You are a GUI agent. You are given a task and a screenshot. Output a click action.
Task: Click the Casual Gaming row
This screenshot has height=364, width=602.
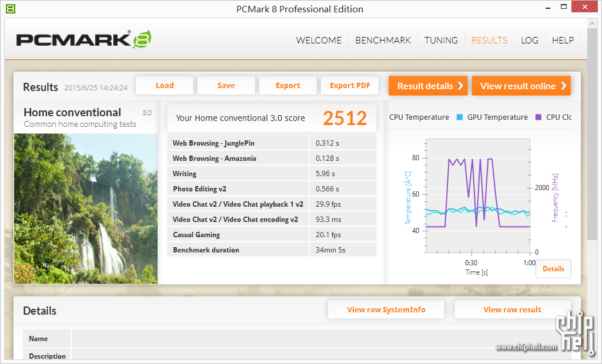[x=272, y=235]
